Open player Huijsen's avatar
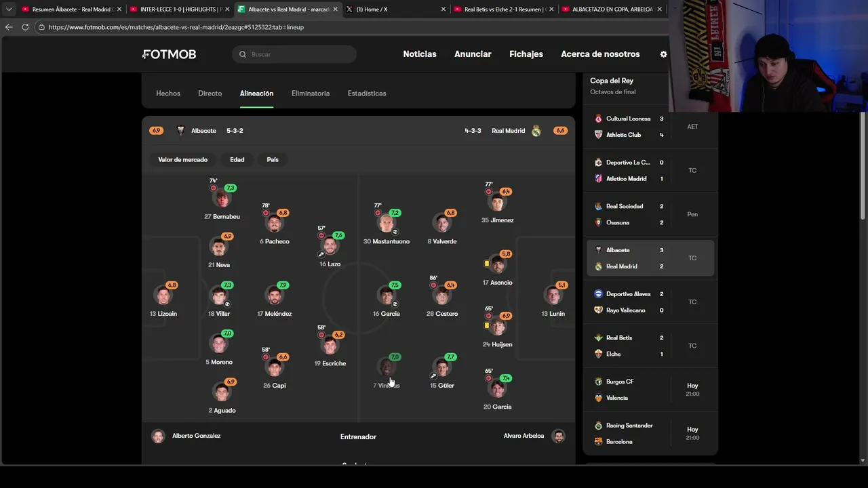This screenshot has height=488, width=868. tap(498, 327)
